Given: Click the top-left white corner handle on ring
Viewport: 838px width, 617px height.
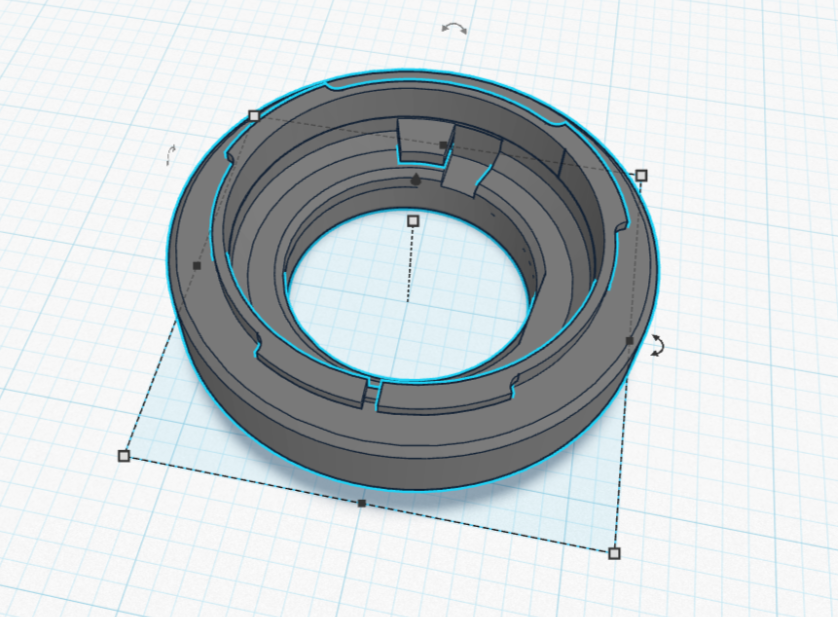Looking at the screenshot, I should point(254,116).
